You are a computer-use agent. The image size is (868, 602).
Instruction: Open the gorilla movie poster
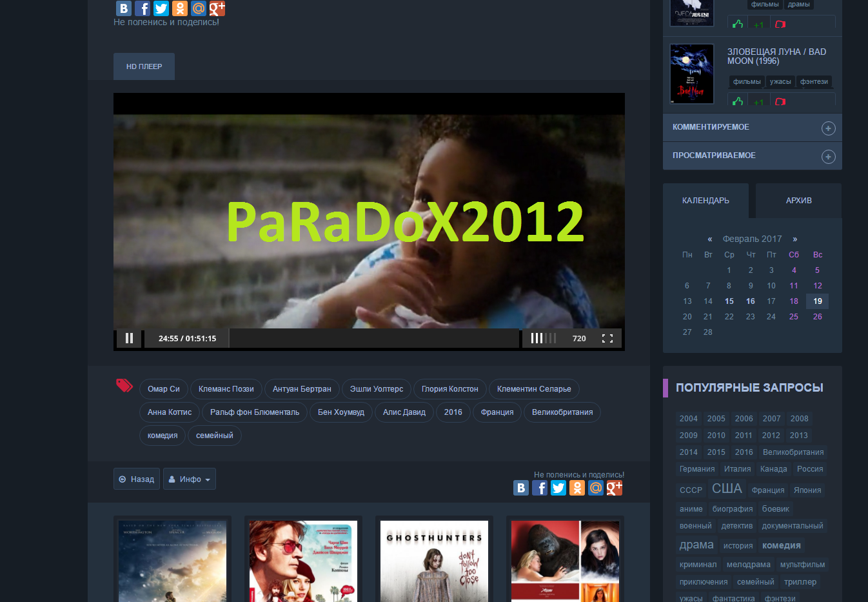coord(565,561)
